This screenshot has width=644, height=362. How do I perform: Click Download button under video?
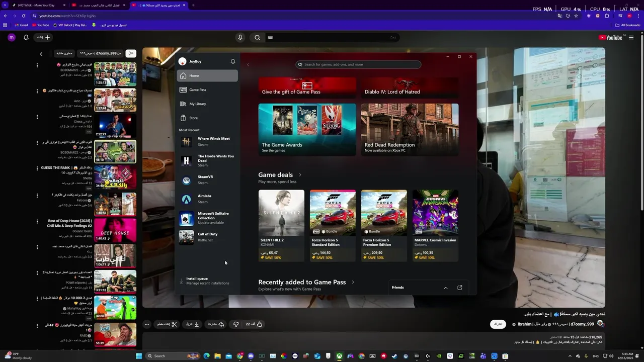(x=192, y=324)
